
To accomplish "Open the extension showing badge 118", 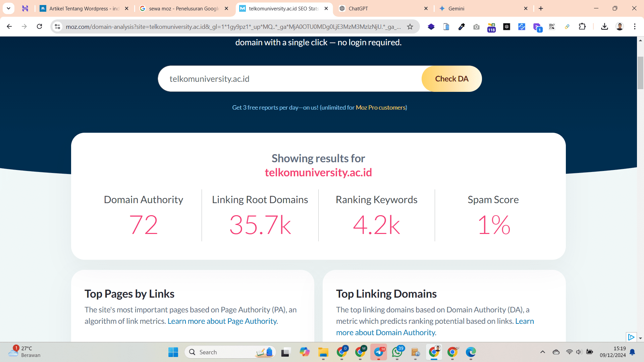I will (491, 27).
